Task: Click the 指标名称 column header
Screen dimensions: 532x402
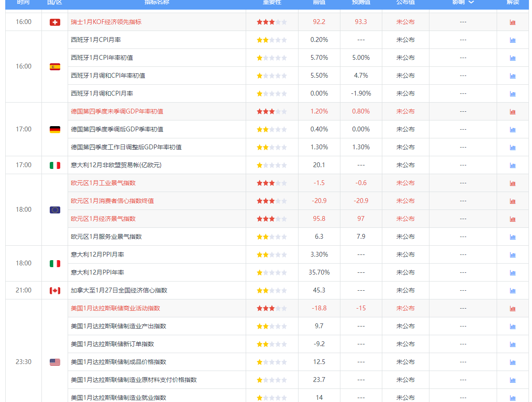Action: pos(157,2)
